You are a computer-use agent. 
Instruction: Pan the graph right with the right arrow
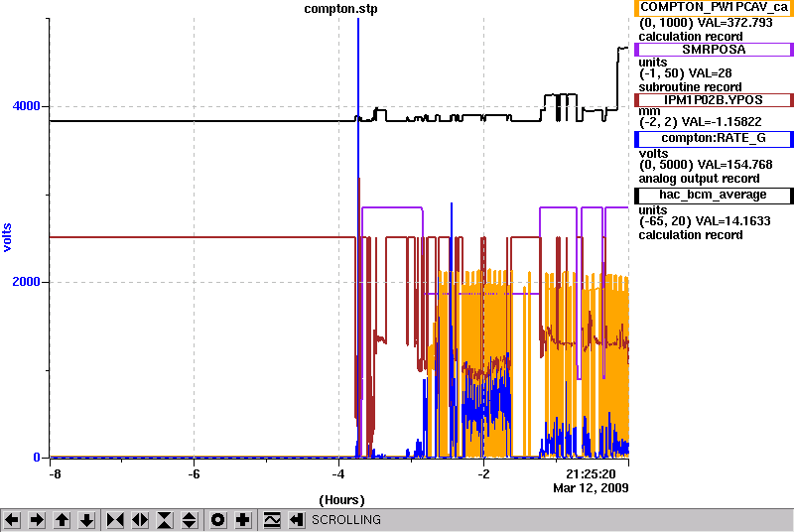37,520
